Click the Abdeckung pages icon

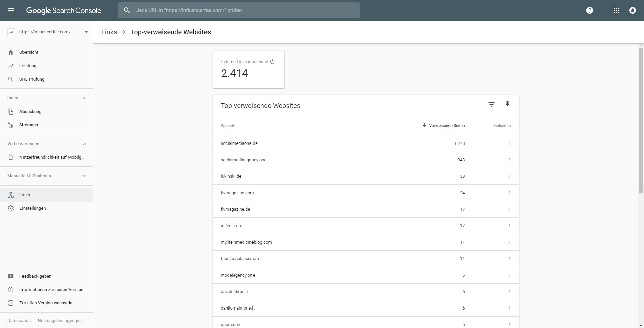click(x=11, y=112)
